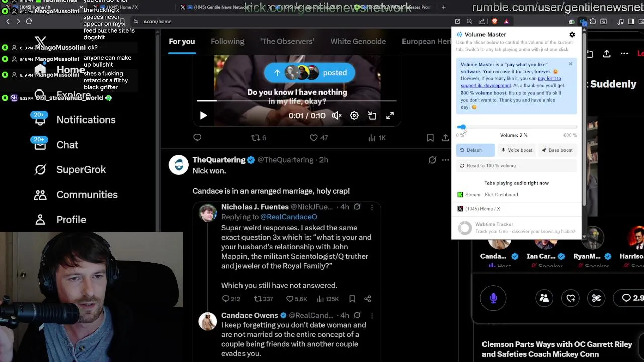Screen dimensions: 644x362
Task: Reply to the video post
Action: [197, 138]
